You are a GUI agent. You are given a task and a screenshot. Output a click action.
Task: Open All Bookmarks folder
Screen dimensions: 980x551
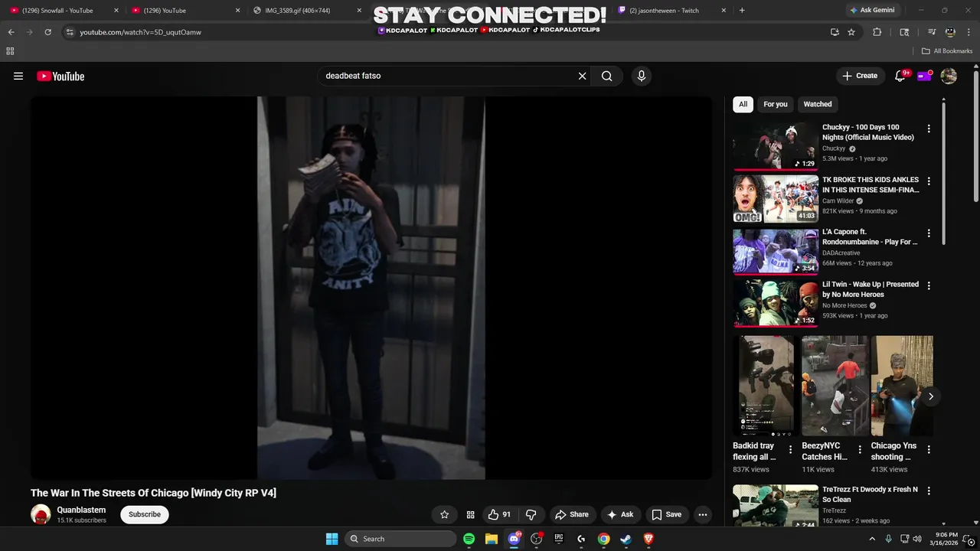(x=947, y=51)
